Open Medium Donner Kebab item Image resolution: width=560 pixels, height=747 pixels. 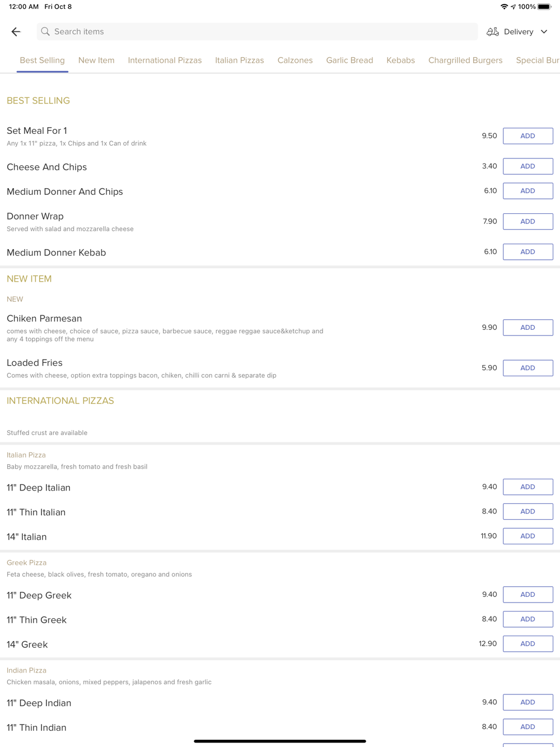click(x=57, y=253)
